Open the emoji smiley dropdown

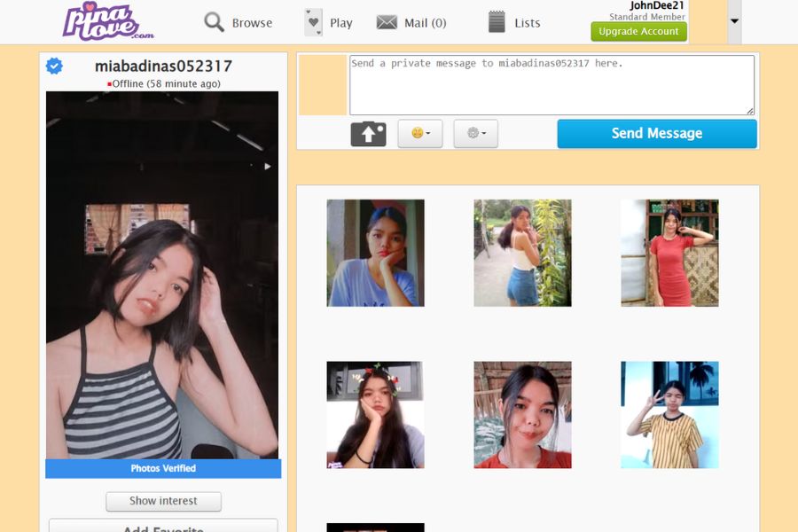coord(420,134)
